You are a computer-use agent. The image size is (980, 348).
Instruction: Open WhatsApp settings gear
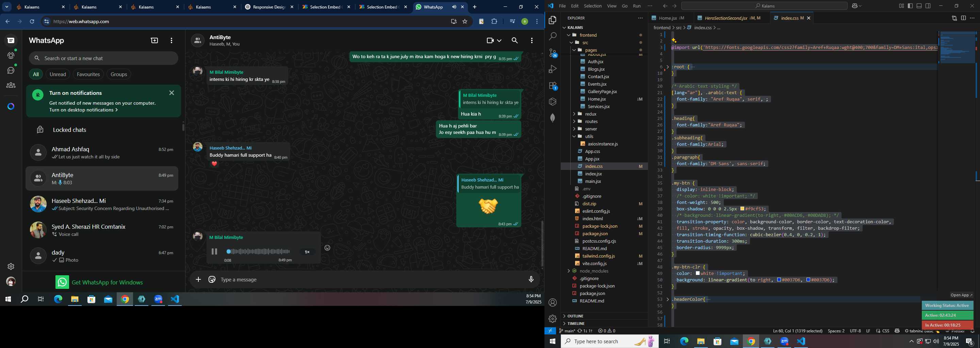point(11,266)
